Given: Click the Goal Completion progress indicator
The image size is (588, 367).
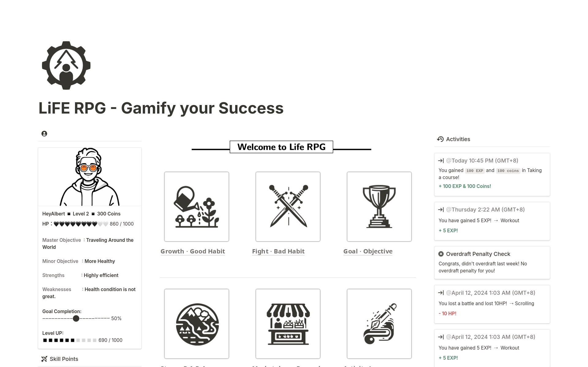Looking at the screenshot, I should coord(75,318).
